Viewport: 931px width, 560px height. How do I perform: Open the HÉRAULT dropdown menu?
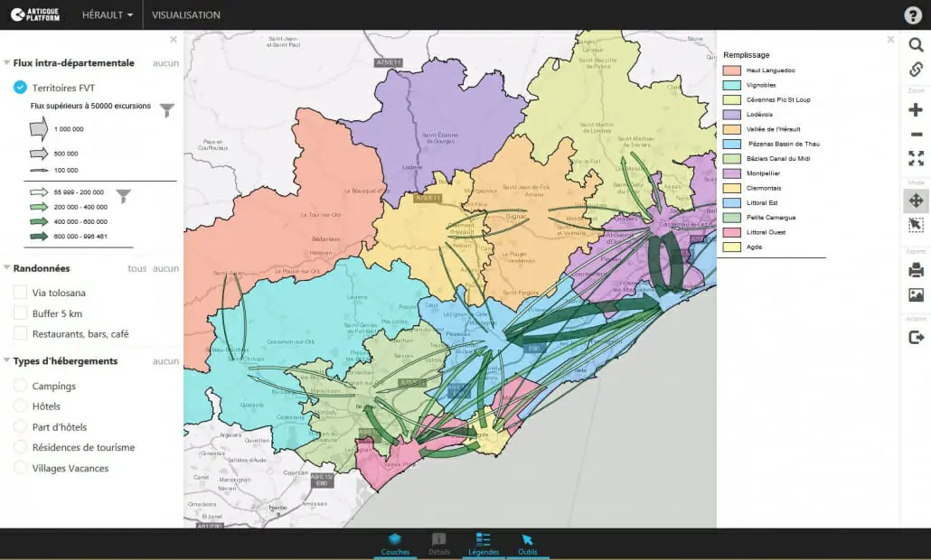point(107,15)
